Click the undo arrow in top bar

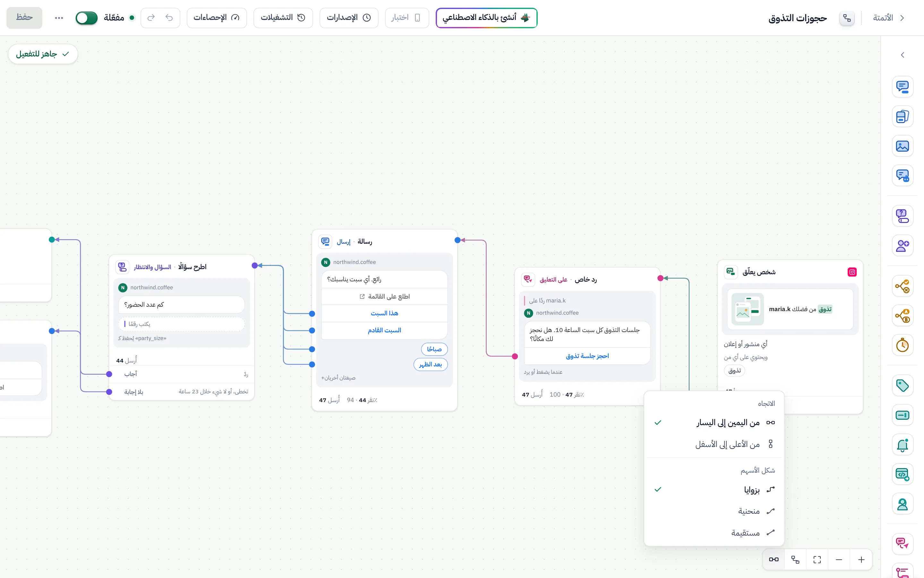tap(169, 18)
